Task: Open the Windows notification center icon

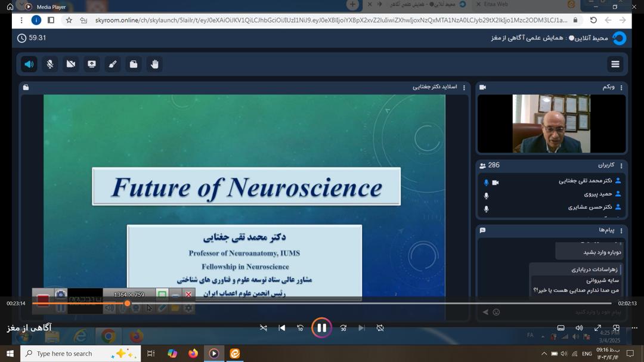Action: pyautogui.click(x=630, y=354)
